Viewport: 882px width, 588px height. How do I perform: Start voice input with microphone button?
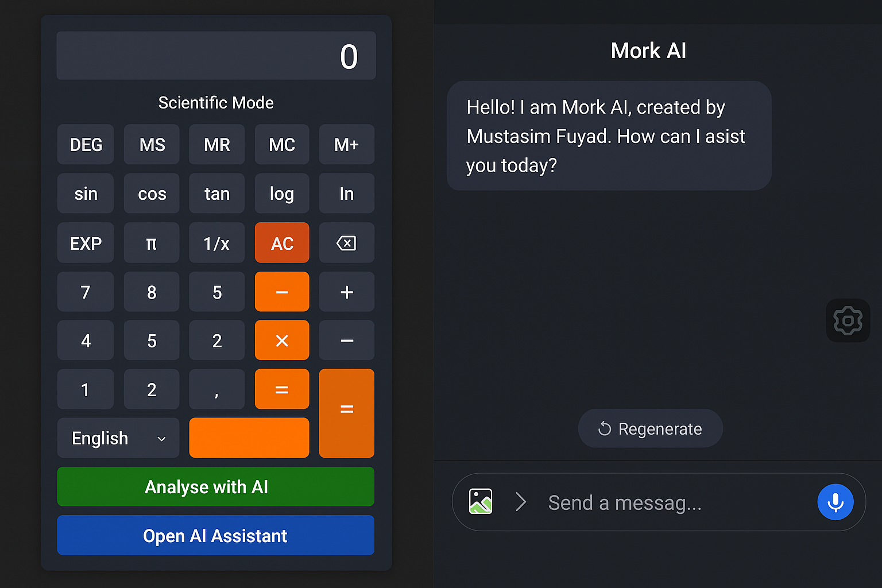835,502
